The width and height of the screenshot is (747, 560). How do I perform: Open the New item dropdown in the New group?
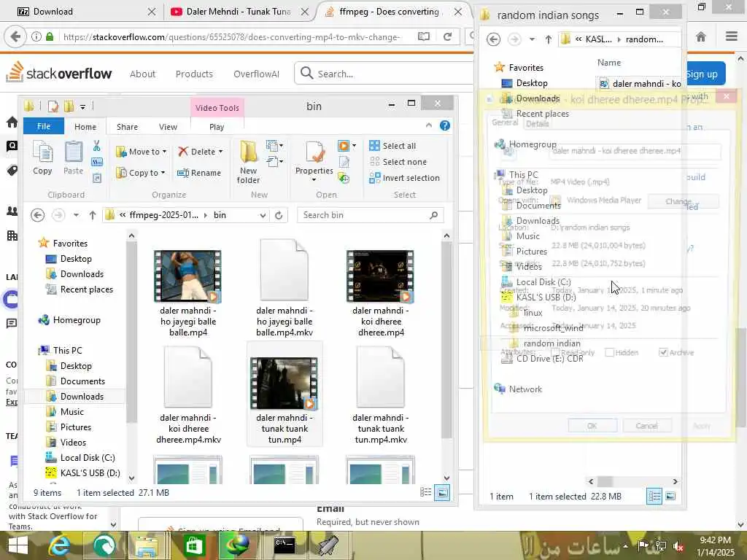(x=274, y=146)
